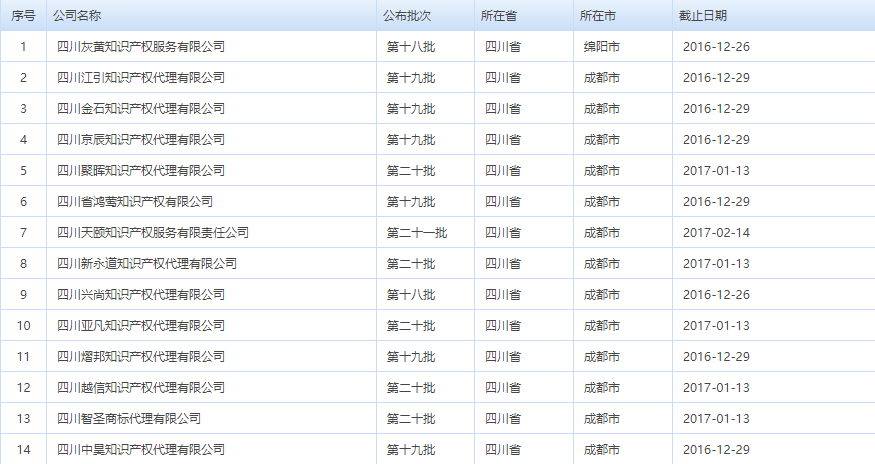Select the company name in row 1
This screenshot has height=464, width=875.
click(x=141, y=46)
